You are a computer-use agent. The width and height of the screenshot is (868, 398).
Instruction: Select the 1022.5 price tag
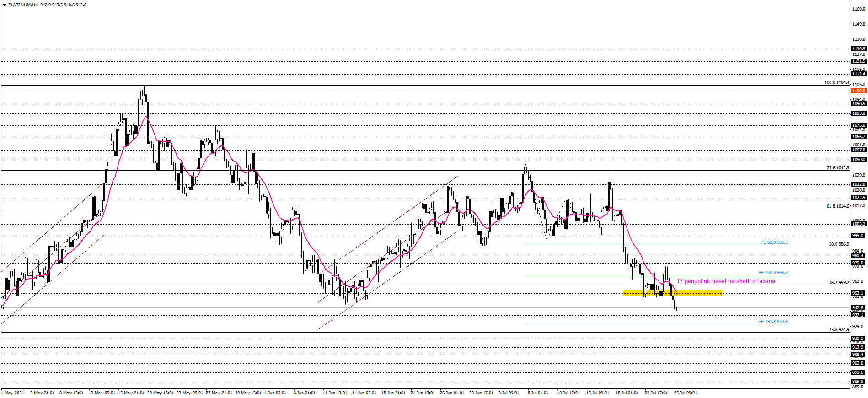click(x=858, y=198)
